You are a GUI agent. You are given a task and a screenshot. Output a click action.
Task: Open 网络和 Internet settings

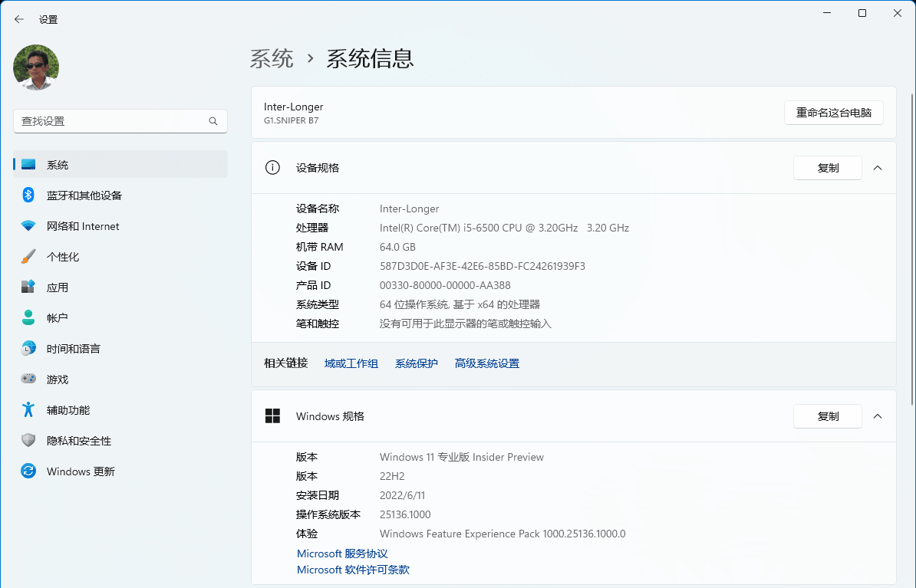120,226
